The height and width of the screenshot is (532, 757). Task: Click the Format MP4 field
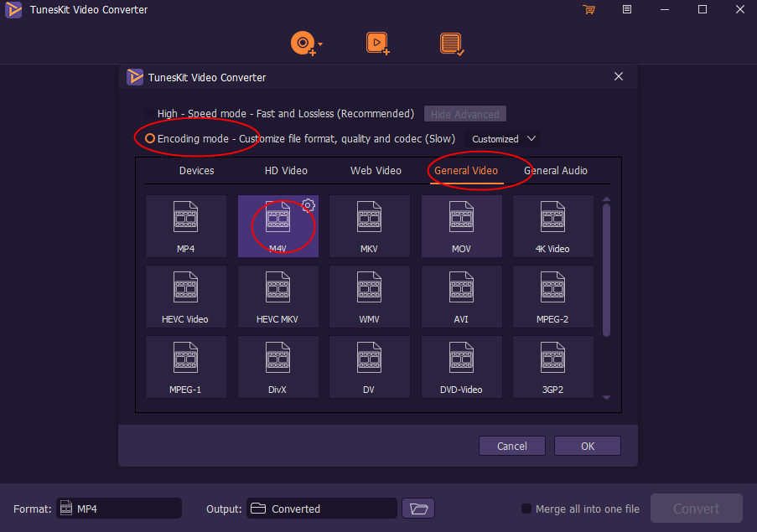click(119, 509)
